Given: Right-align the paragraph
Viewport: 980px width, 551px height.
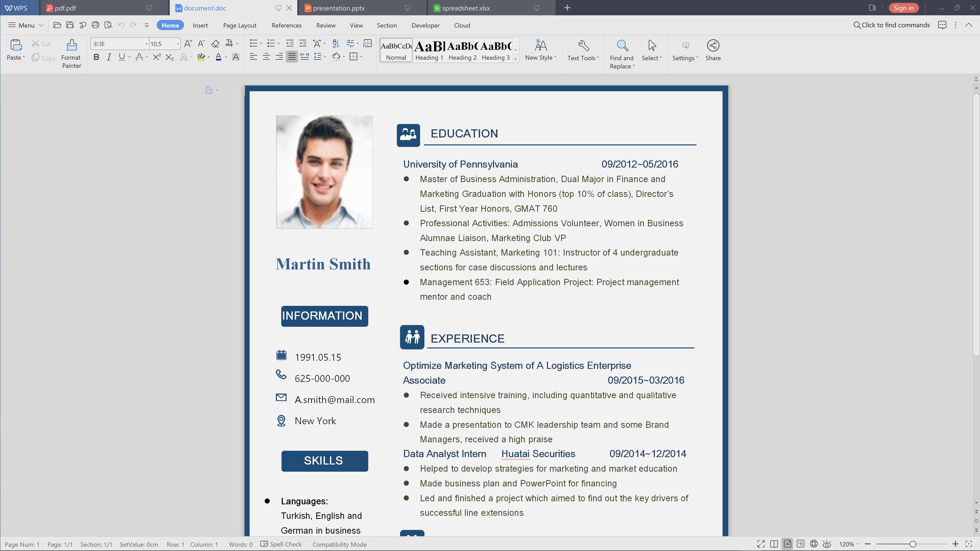Looking at the screenshot, I should pyautogui.click(x=279, y=57).
